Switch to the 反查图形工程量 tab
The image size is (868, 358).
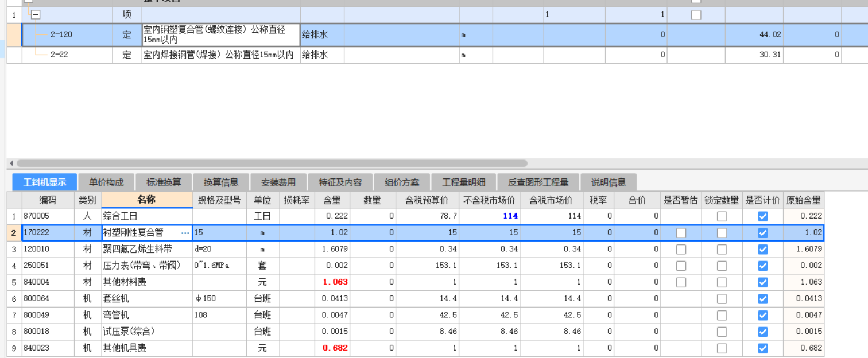[538, 182]
